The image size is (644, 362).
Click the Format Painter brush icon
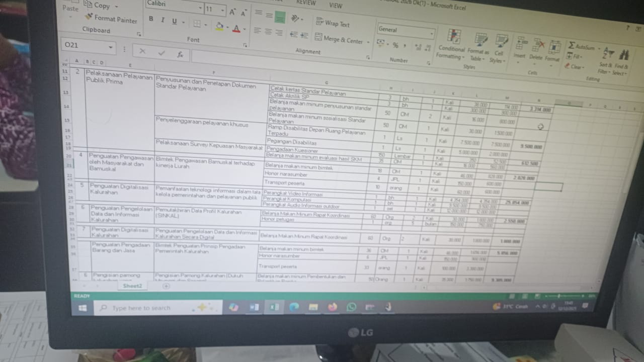coord(89,17)
